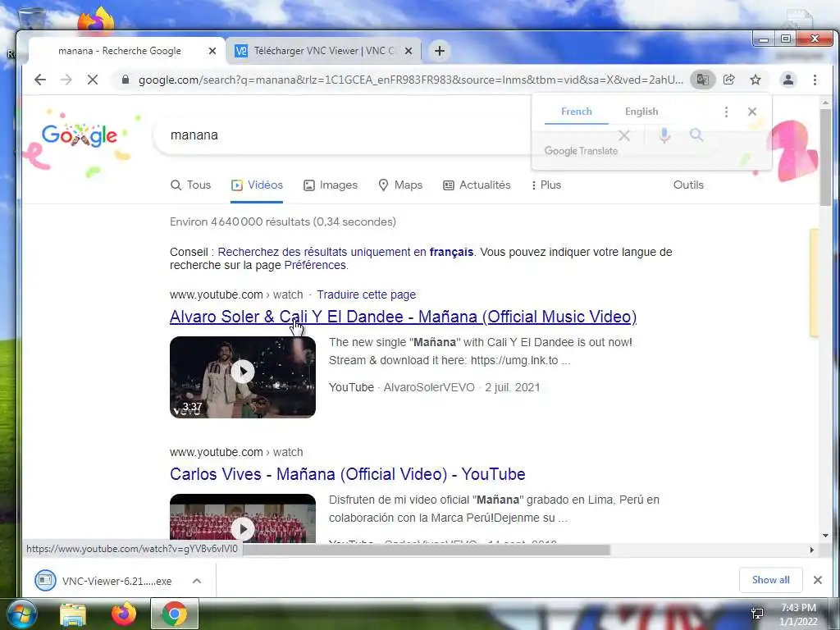This screenshot has width=840, height=630.
Task: Click the site lock icon in address bar
Action: [x=126, y=80]
